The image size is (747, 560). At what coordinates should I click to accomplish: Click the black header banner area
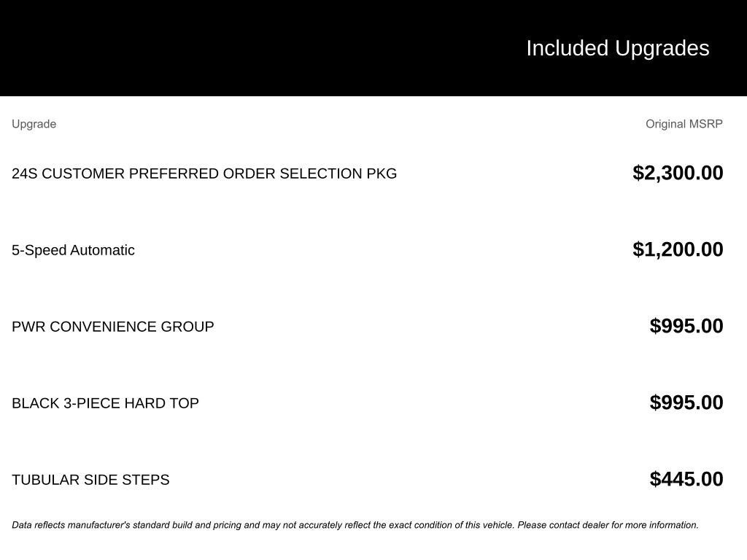[373, 48]
